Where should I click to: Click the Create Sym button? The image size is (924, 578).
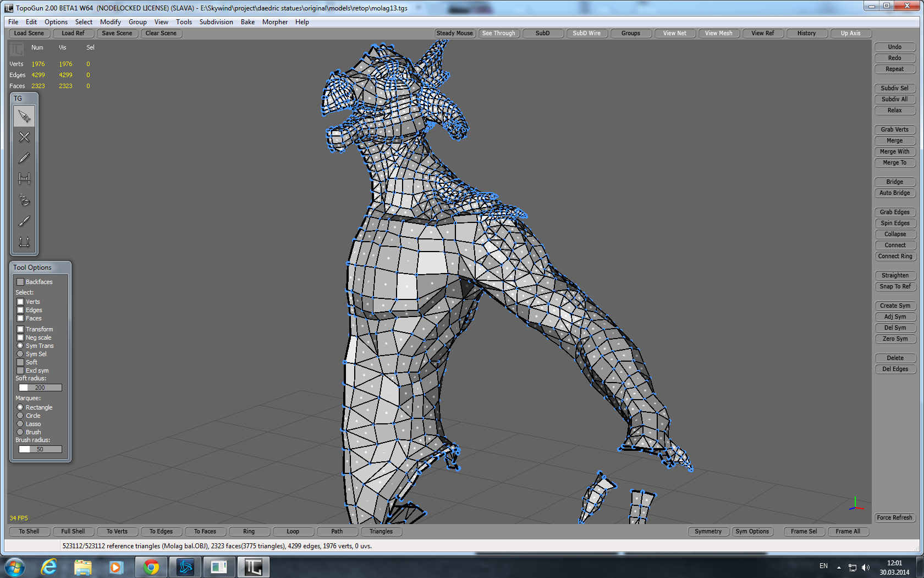click(895, 306)
